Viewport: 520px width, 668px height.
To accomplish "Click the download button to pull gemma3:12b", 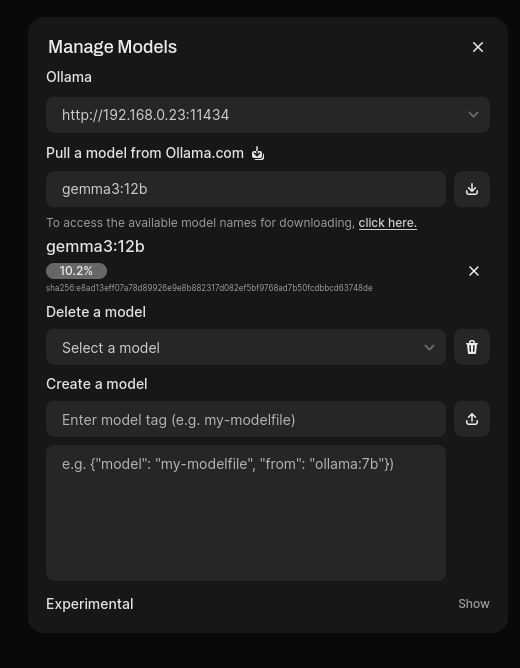I will click(x=471, y=189).
